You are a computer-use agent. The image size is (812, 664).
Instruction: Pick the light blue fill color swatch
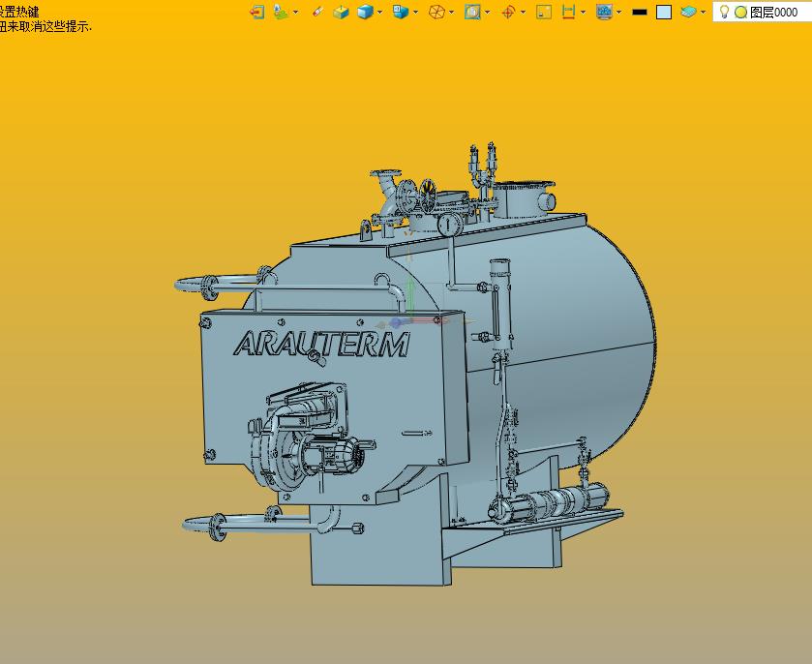pos(664,12)
